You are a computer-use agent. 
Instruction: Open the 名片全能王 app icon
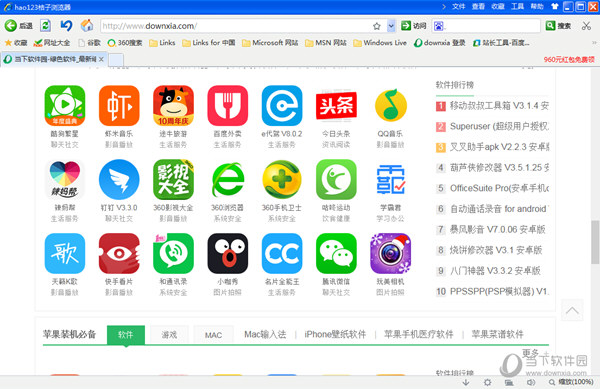(282, 254)
